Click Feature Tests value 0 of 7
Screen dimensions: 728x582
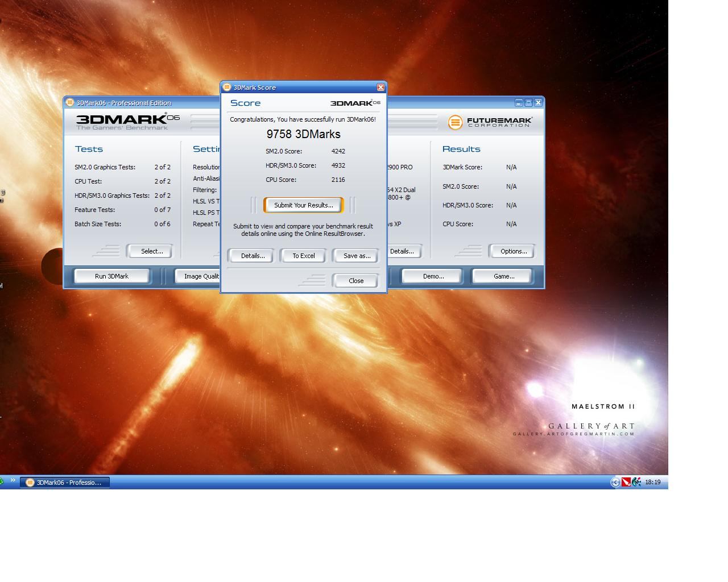coord(163,210)
